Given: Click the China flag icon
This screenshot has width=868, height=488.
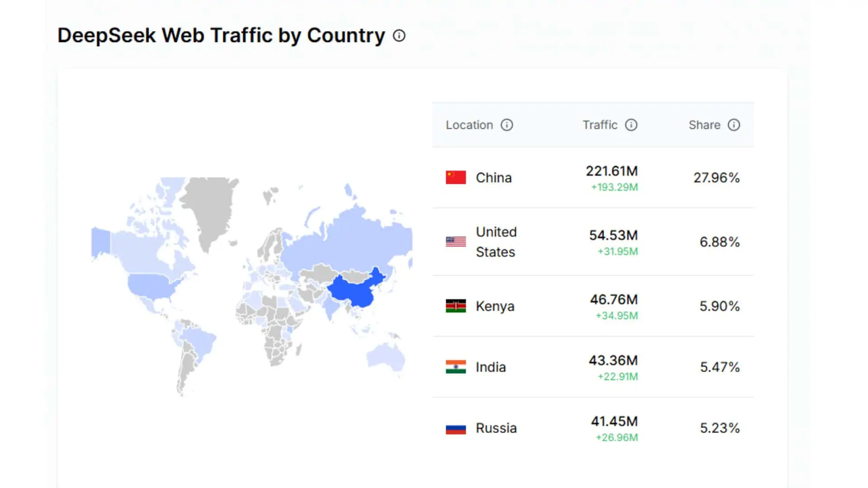Looking at the screenshot, I should pos(455,178).
